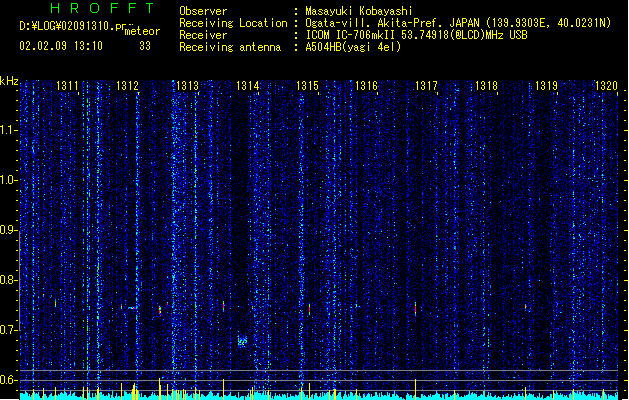Click the 'Receiver' field label
The width and height of the screenshot is (629, 400).
point(203,35)
